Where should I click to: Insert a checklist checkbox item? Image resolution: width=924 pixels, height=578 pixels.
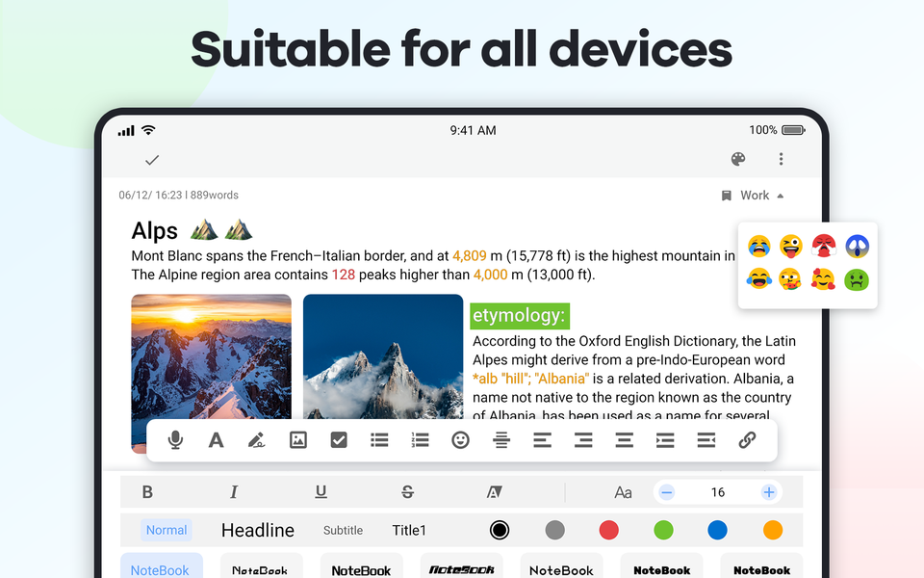339,440
